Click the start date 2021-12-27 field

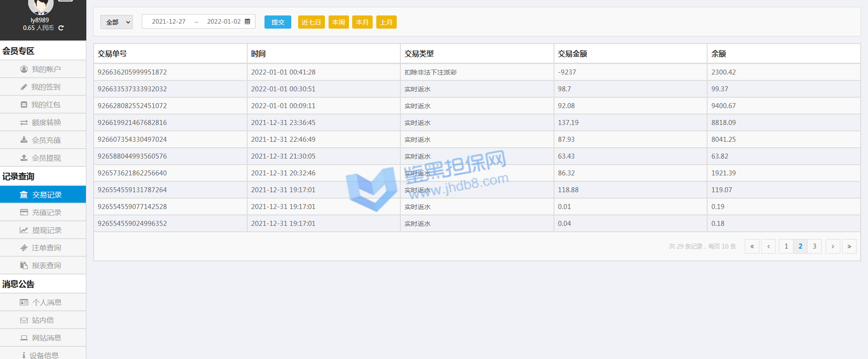point(169,21)
